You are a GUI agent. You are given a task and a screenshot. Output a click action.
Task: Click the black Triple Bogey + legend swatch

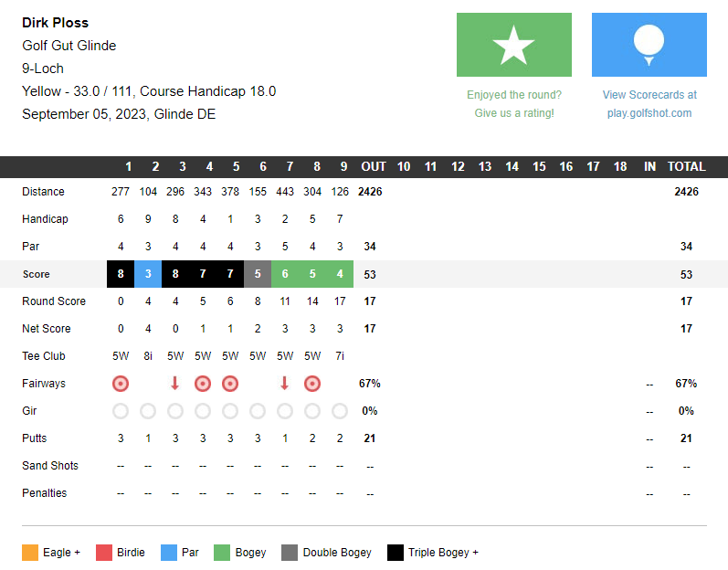(396, 553)
